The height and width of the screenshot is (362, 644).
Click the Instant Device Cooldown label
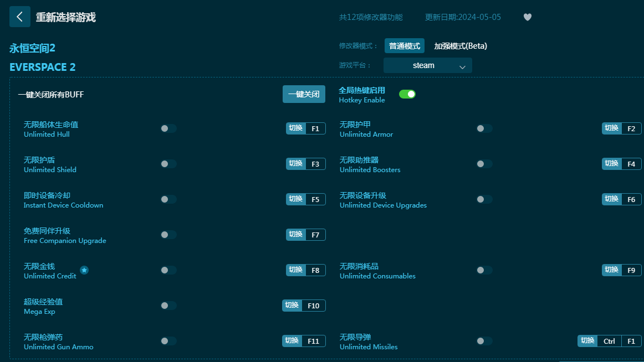(63, 205)
